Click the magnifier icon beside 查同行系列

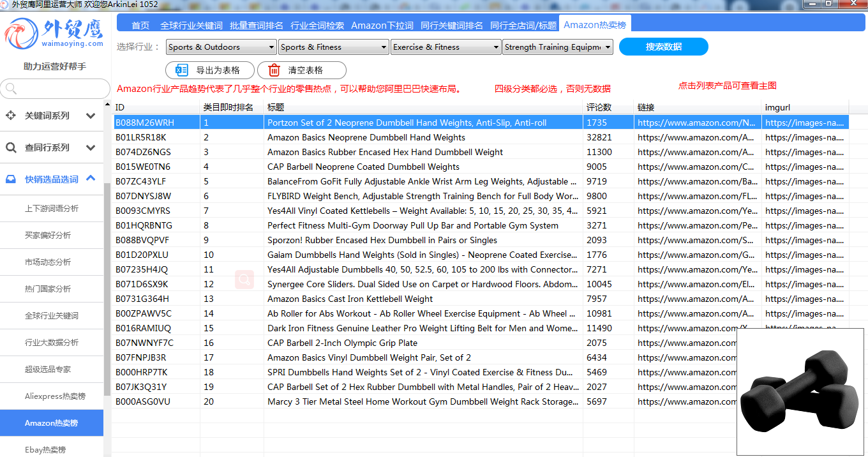click(x=11, y=147)
